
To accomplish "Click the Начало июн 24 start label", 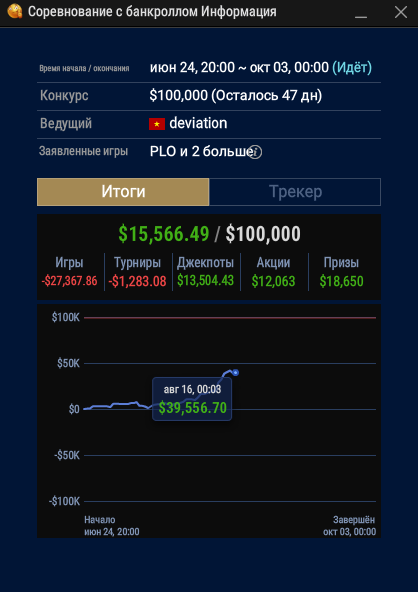I will coord(112,526).
